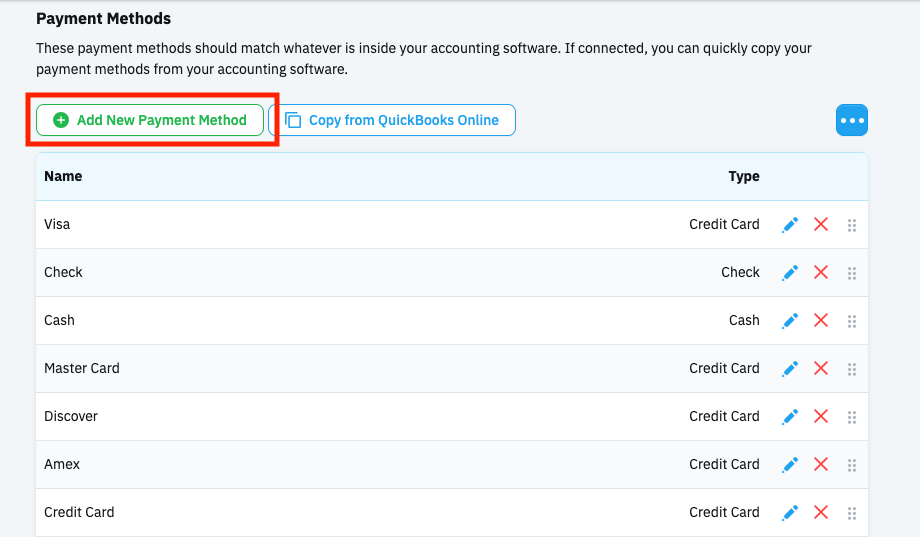Image resolution: width=920 pixels, height=537 pixels.
Task: Click the pencil icon for Master Card
Action: (x=790, y=369)
